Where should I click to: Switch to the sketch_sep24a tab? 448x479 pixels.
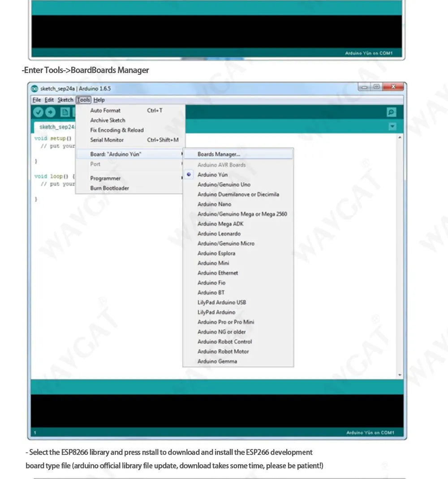pos(55,127)
